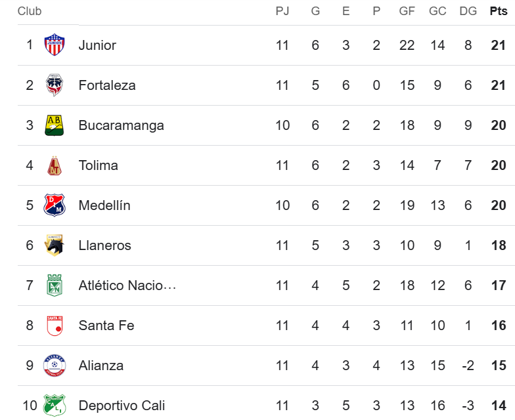515x420 pixels.
Task: Click the Pts column header
Action: 499,11
